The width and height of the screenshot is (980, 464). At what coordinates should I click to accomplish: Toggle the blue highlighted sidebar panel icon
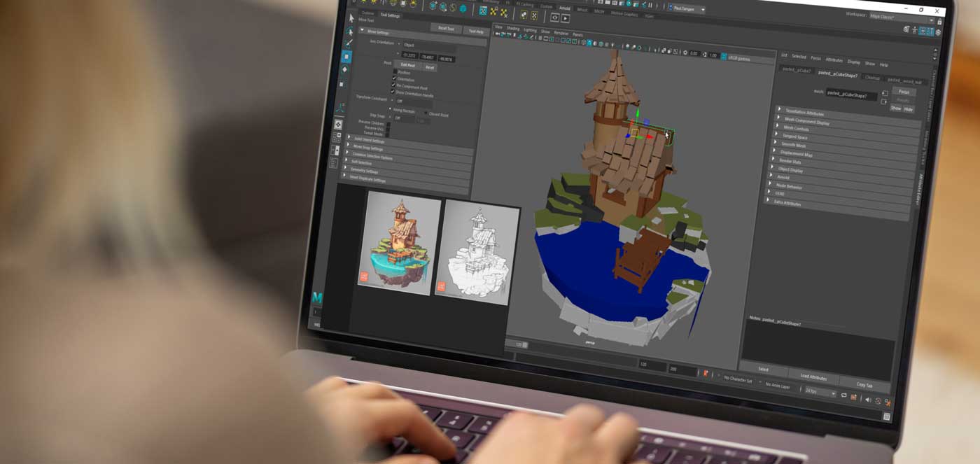[926, 31]
